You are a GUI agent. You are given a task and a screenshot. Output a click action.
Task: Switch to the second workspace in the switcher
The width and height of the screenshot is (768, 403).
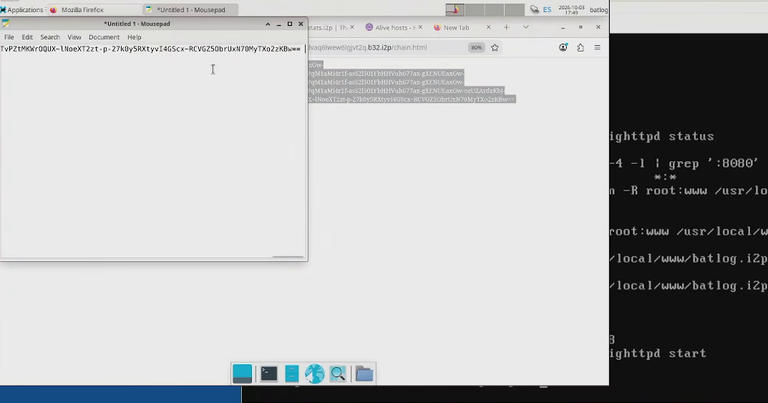(475, 10)
